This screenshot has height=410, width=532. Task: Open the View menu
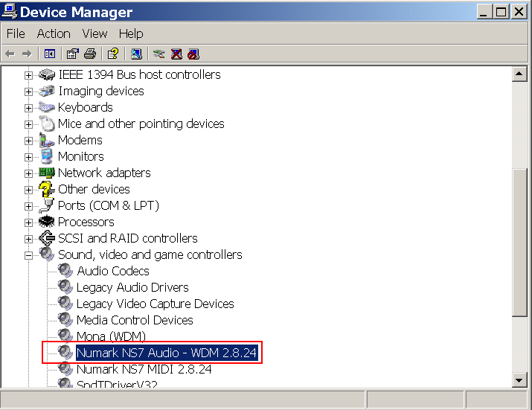94,33
